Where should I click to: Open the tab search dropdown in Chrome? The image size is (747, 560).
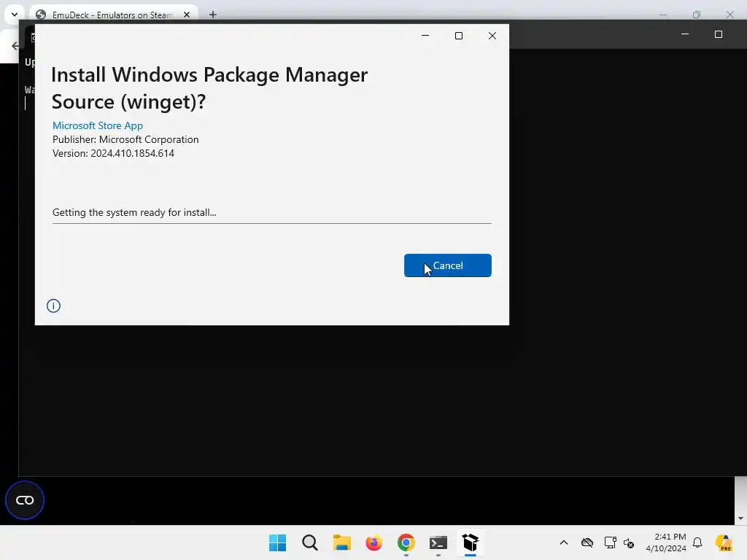[x=15, y=15]
